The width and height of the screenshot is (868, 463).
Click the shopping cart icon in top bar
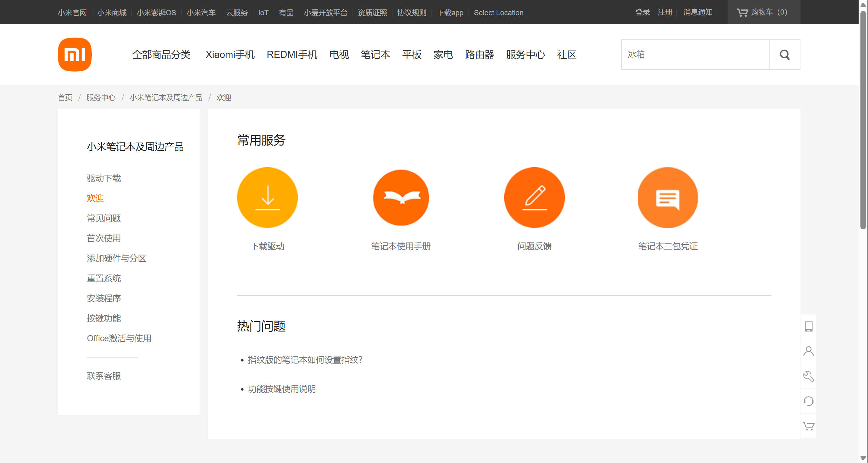point(742,12)
